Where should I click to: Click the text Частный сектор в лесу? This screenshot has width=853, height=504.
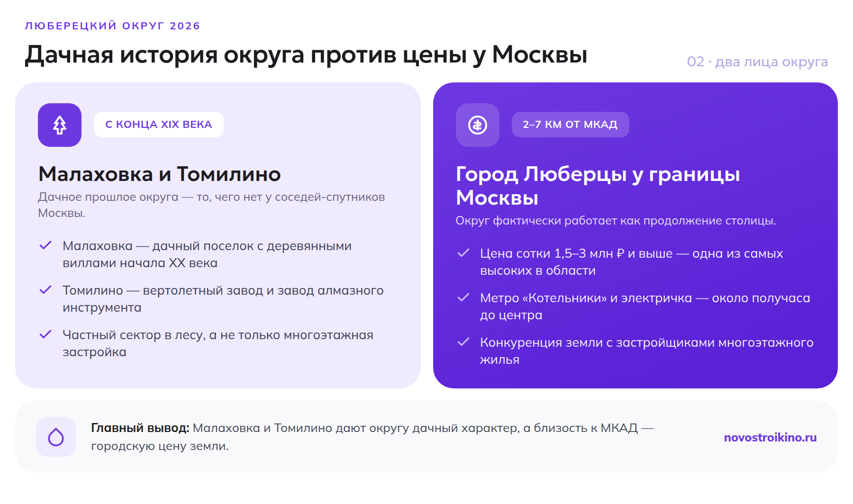coord(218,343)
